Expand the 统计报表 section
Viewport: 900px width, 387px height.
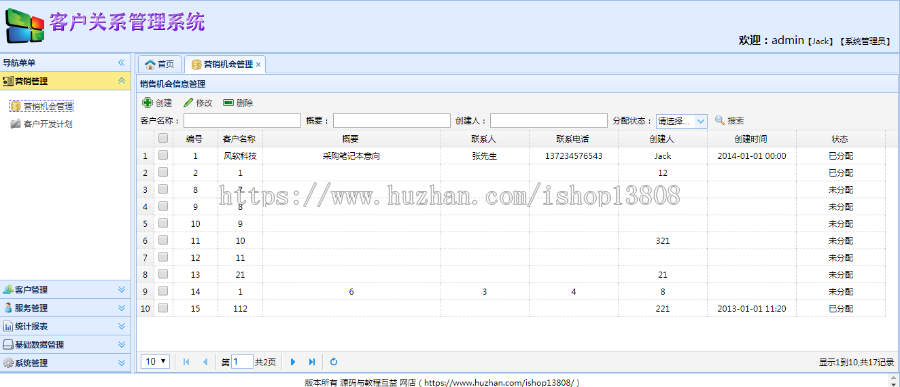[x=121, y=326]
